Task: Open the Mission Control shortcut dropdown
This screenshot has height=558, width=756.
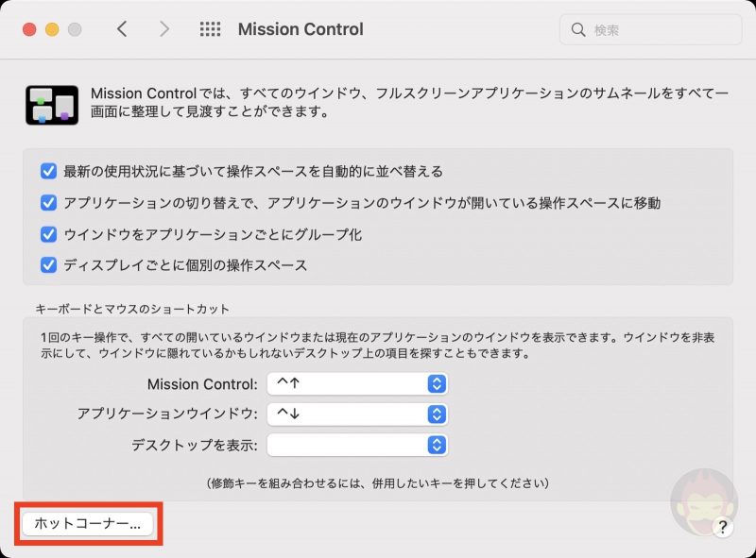Action: pyautogui.click(x=437, y=384)
